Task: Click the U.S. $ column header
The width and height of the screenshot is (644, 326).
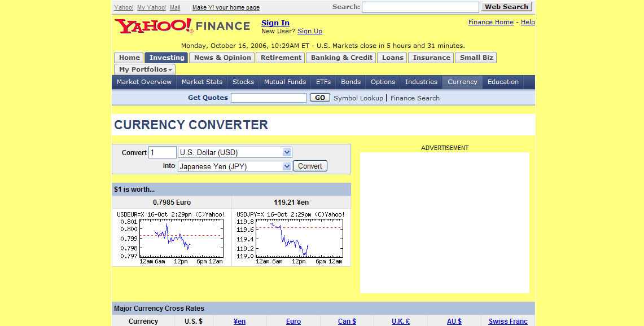Action: [x=194, y=321]
